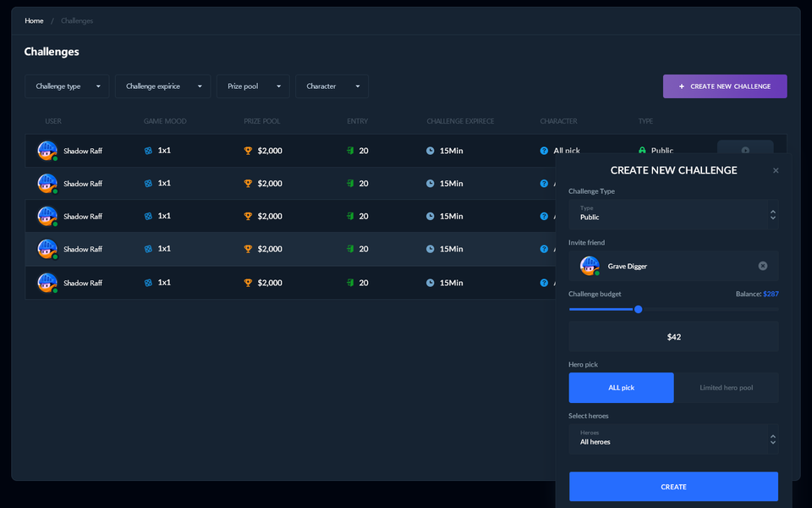Click the Create New Challenge button

[x=725, y=86]
